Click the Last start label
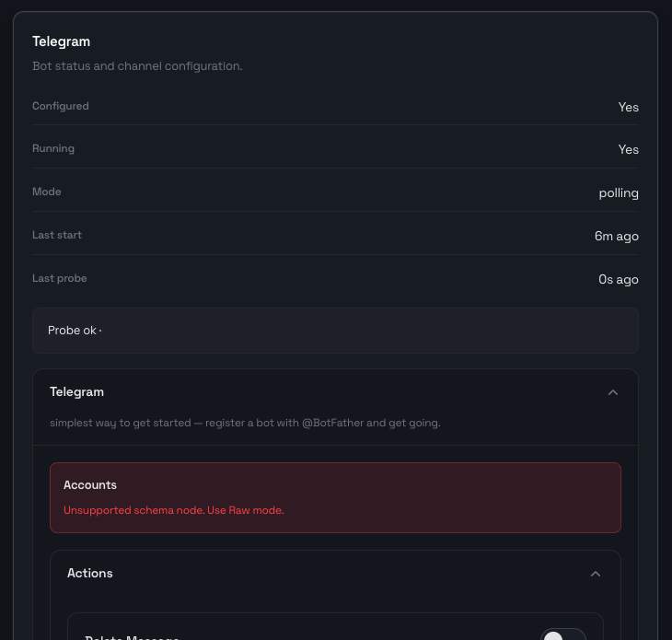 [57, 235]
